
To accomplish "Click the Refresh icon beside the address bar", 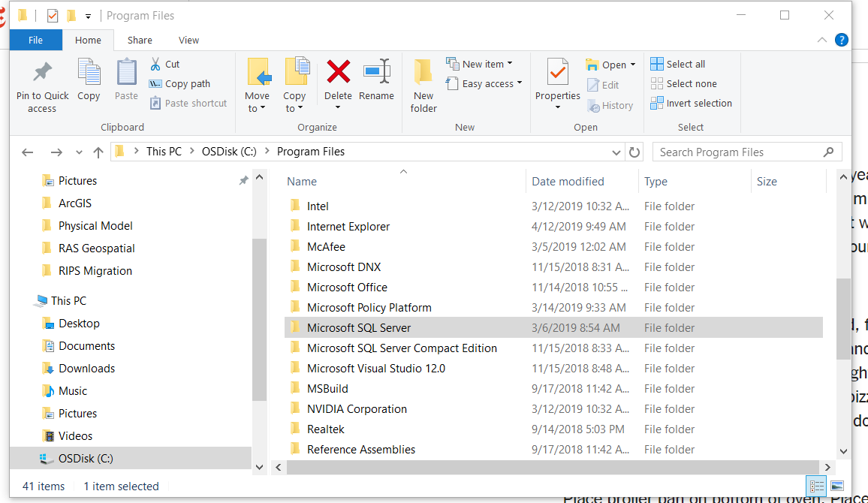I will coord(634,152).
